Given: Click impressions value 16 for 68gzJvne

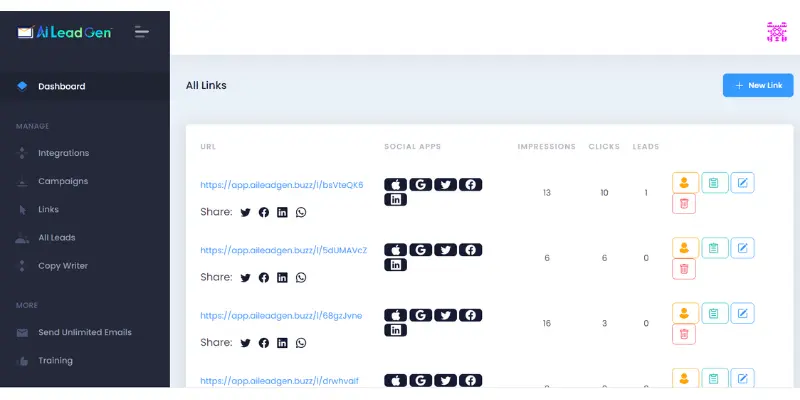Looking at the screenshot, I should point(547,323).
